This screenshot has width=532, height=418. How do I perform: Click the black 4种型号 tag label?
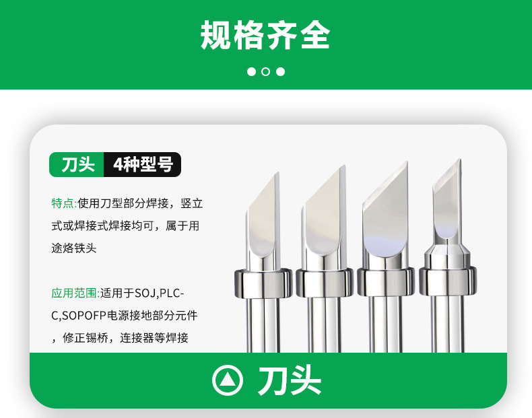tap(143, 164)
